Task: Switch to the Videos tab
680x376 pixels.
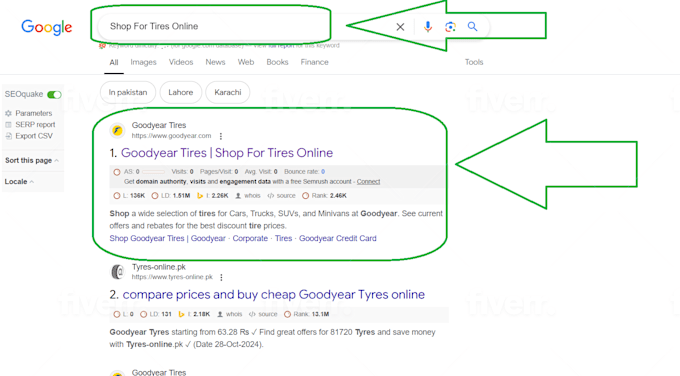Action: [181, 62]
